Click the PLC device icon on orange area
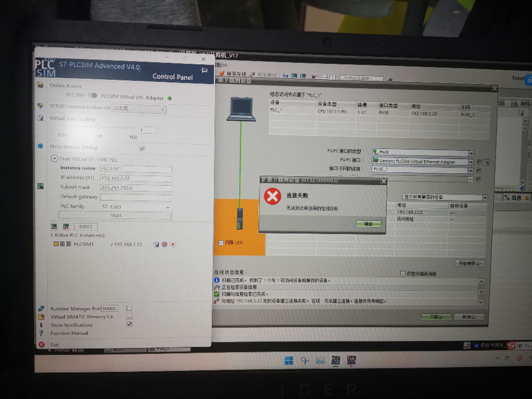This screenshot has height=399, width=532. 240,219
